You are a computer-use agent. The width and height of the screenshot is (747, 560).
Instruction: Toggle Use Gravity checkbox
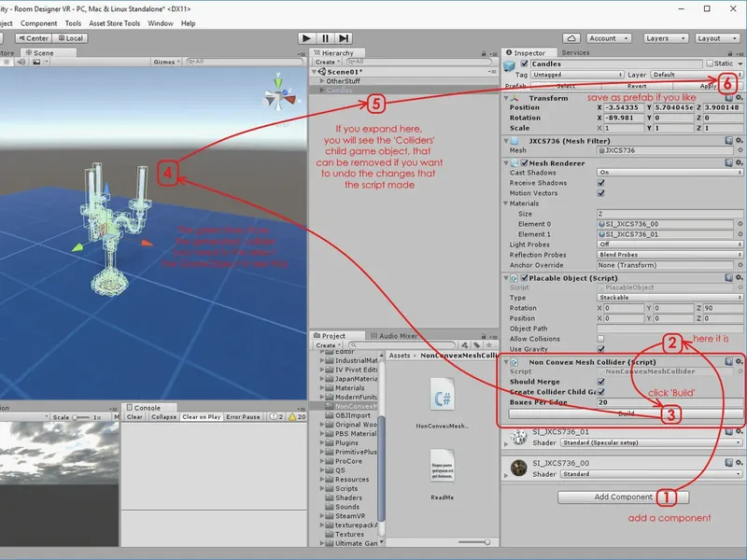[601, 349]
